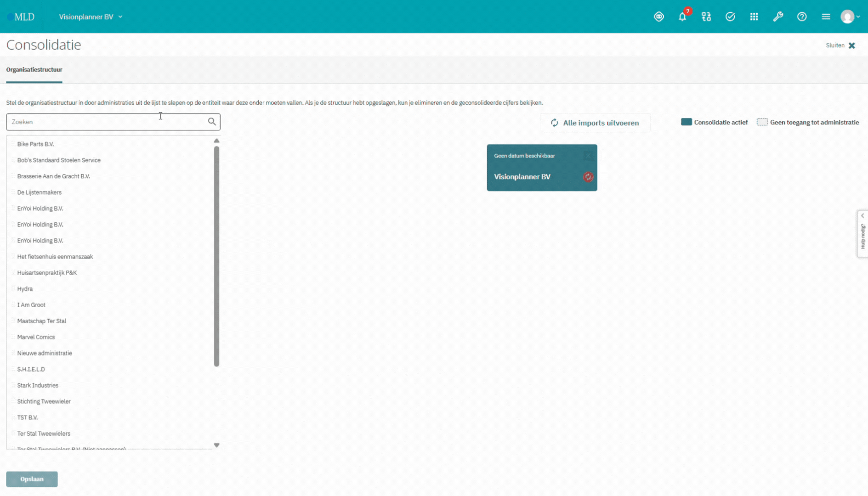This screenshot has width=868, height=496.
Task: Open the notifications bell with 7 alerts
Action: tap(682, 17)
